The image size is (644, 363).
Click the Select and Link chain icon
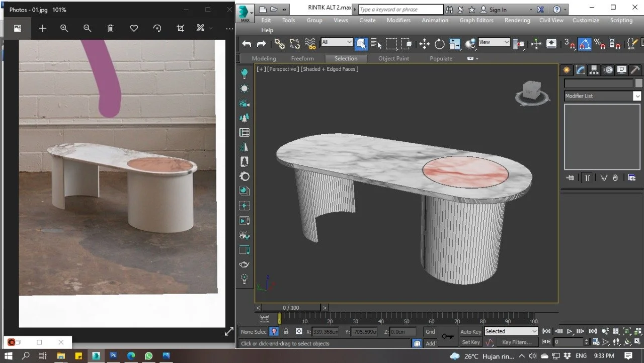(x=279, y=44)
